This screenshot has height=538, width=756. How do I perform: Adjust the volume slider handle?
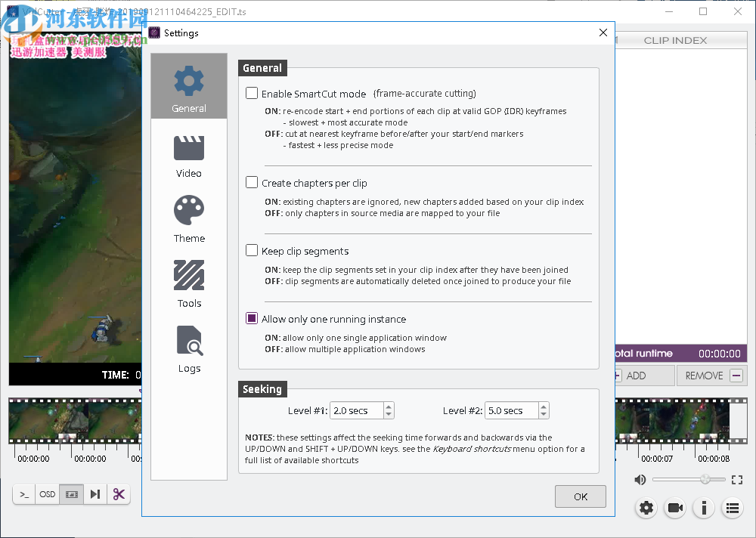[x=705, y=479]
